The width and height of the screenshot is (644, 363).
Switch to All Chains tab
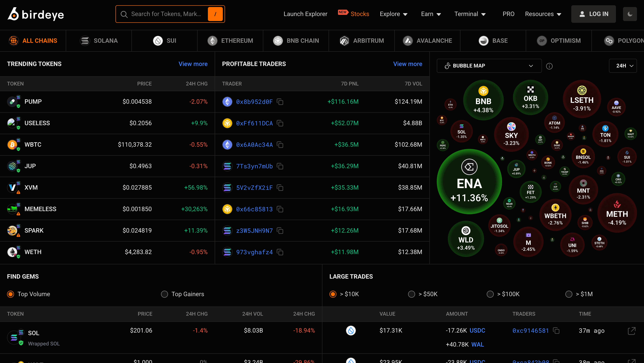point(33,41)
